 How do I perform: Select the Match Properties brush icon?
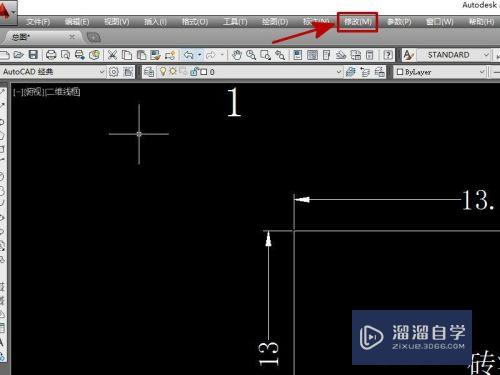[x=155, y=55]
